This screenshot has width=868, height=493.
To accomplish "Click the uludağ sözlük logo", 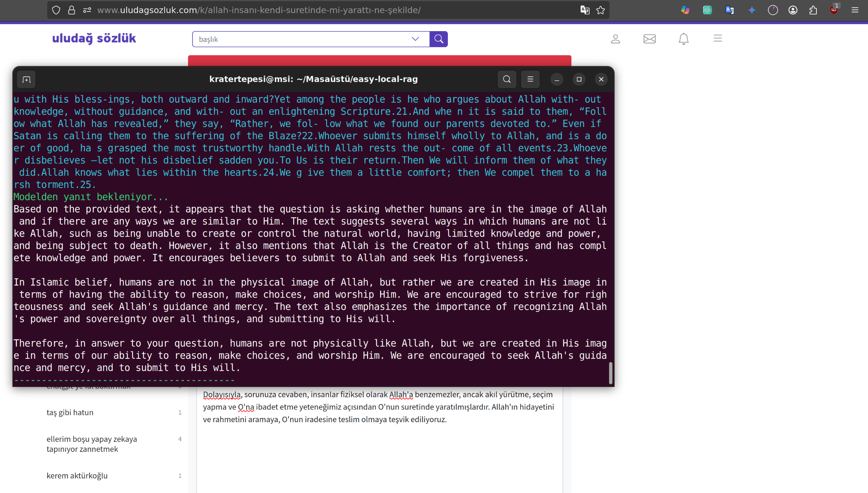I will [94, 38].
